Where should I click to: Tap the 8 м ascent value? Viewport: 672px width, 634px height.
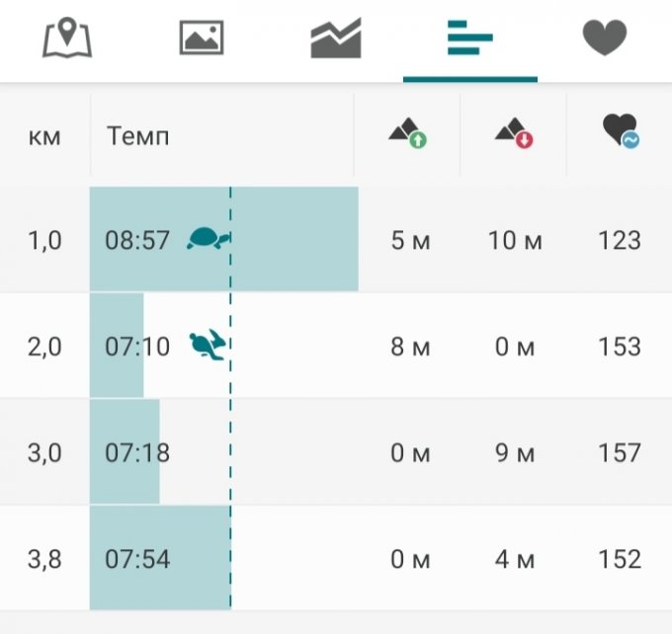point(410,347)
